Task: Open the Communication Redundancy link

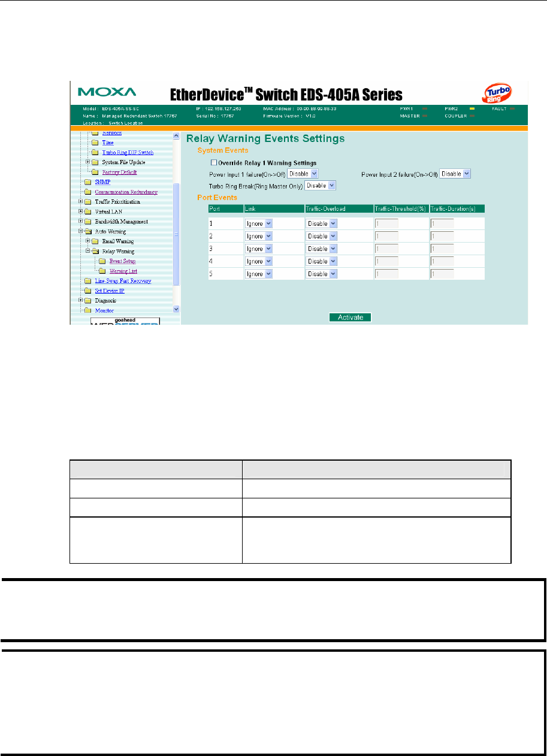Action: click(126, 192)
